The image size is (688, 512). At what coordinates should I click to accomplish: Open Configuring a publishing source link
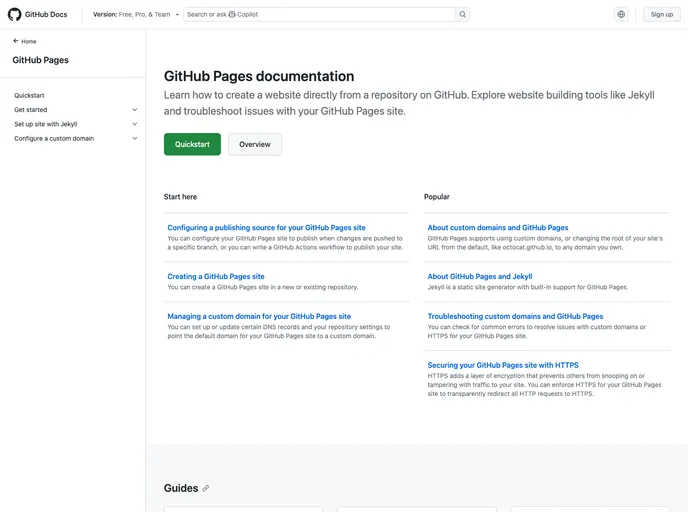pyautogui.click(x=266, y=228)
